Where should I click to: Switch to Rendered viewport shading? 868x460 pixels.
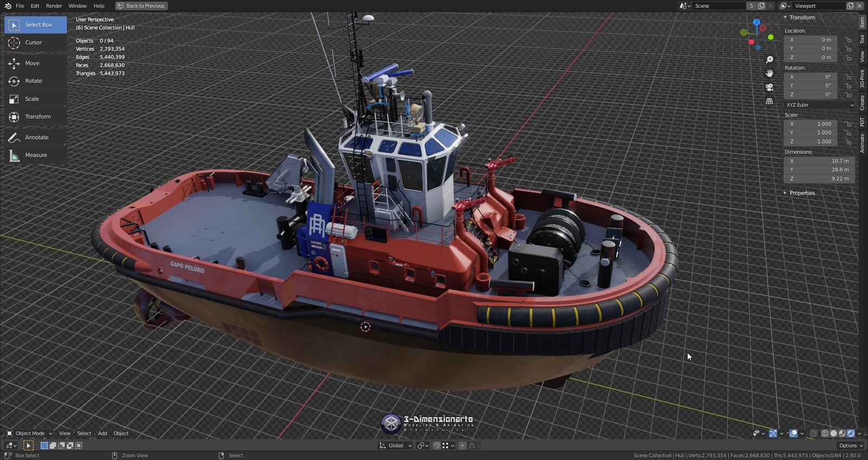(851, 433)
